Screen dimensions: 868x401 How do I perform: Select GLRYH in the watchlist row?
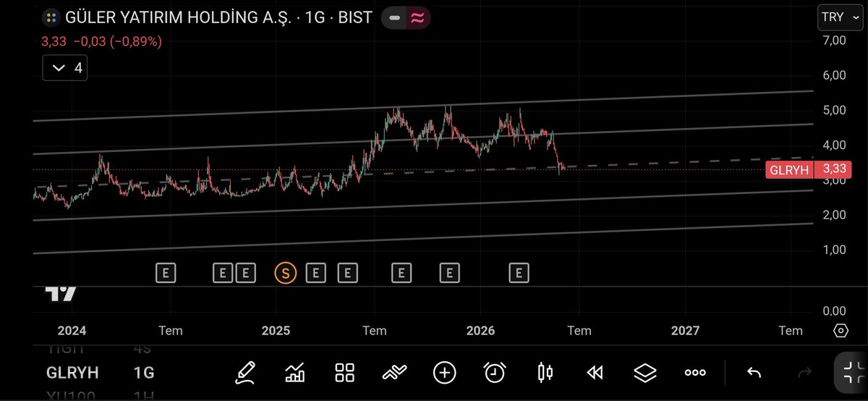[72, 373]
